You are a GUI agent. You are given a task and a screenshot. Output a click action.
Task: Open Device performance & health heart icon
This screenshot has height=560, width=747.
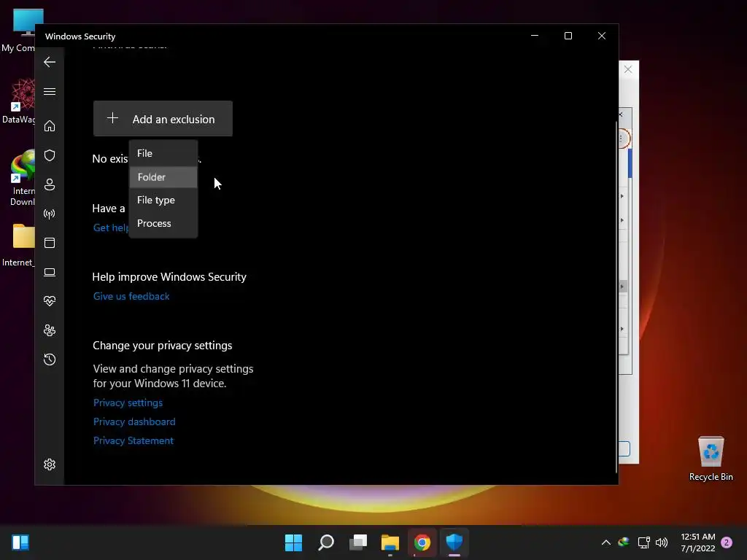[x=50, y=301]
